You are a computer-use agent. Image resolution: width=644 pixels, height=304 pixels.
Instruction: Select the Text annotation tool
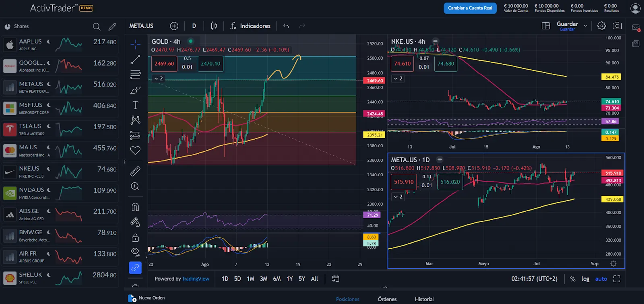click(135, 105)
